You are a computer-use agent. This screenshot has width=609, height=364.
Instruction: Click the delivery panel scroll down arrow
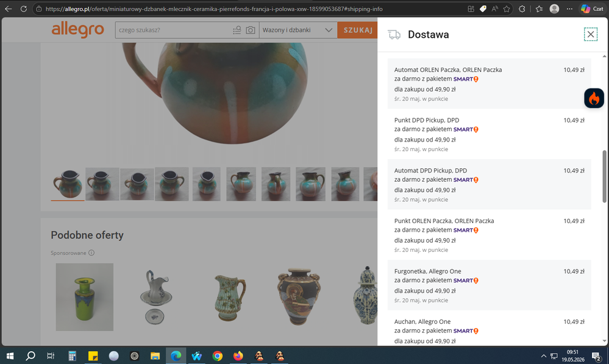tap(604, 341)
